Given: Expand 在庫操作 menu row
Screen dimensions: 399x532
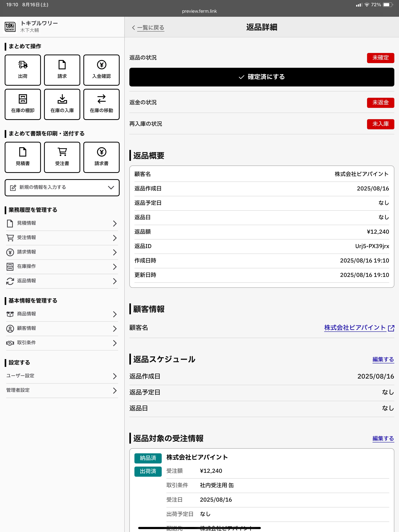Looking at the screenshot, I should coord(62,266).
